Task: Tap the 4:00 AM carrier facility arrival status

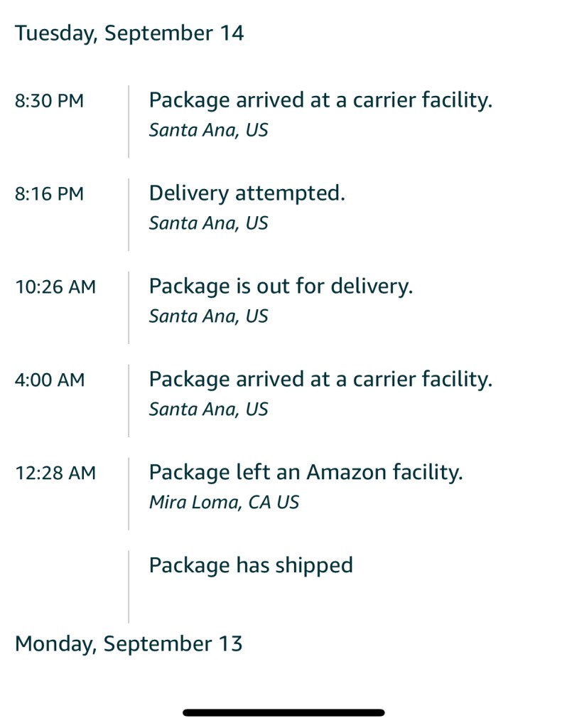Action: (x=320, y=379)
